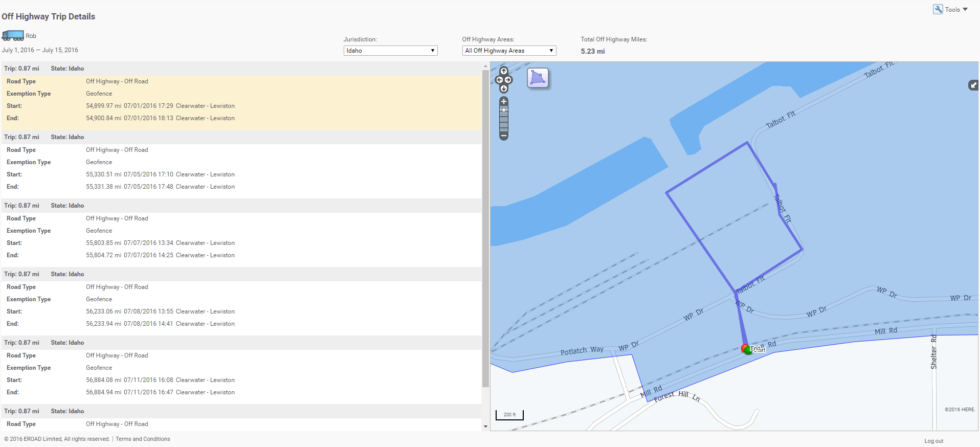
Task: Expand the map to full screen
Action: click(x=973, y=85)
